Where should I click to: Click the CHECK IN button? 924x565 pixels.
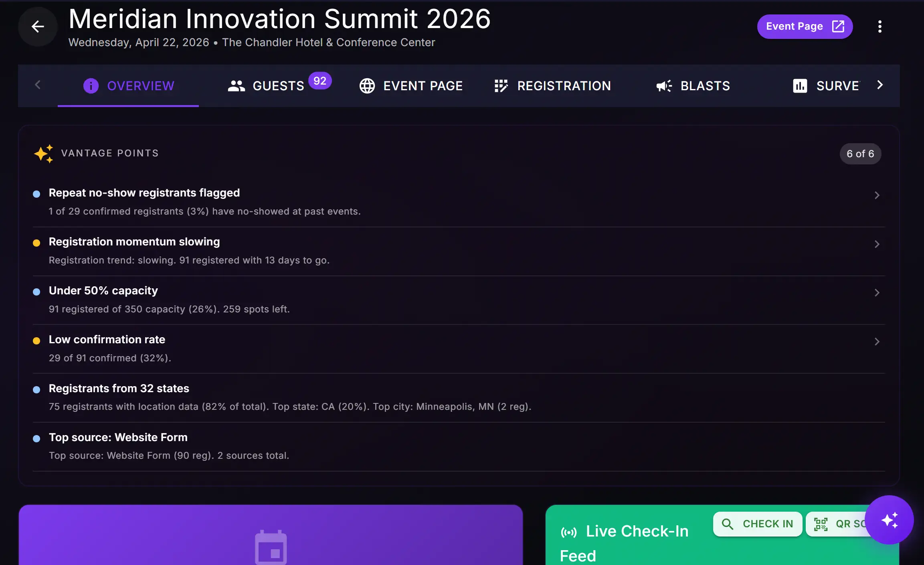coord(758,524)
